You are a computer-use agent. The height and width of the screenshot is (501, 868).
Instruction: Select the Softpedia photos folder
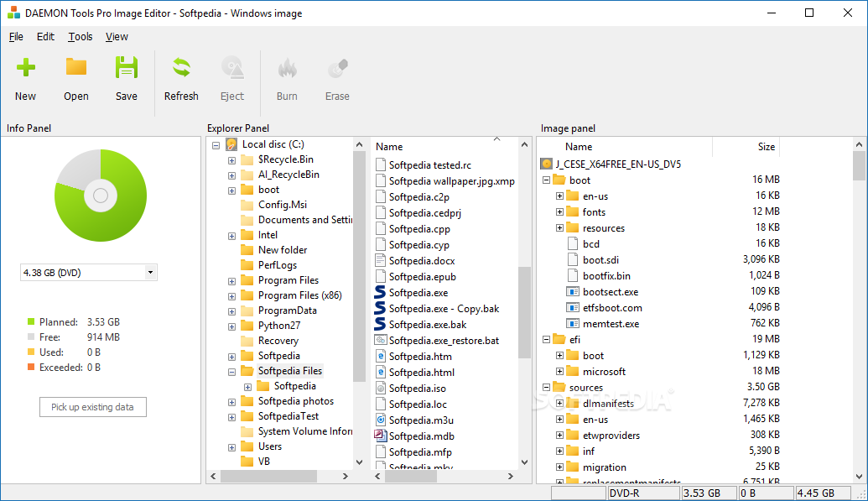[x=295, y=400]
